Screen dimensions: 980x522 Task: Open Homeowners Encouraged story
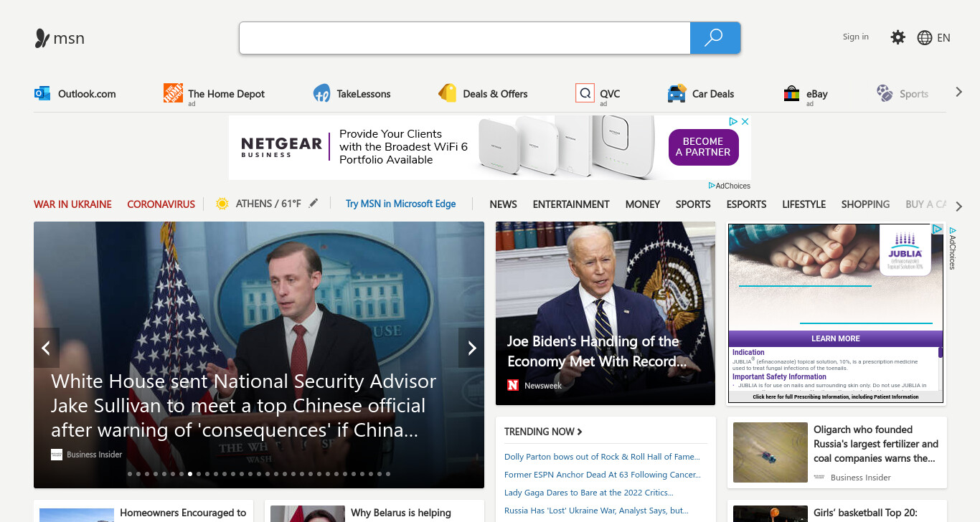point(183,513)
